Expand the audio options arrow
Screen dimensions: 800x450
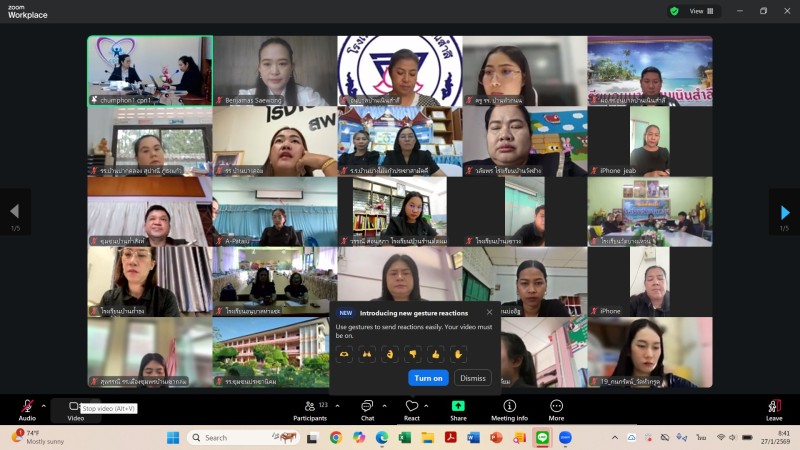pyautogui.click(x=44, y=405)
